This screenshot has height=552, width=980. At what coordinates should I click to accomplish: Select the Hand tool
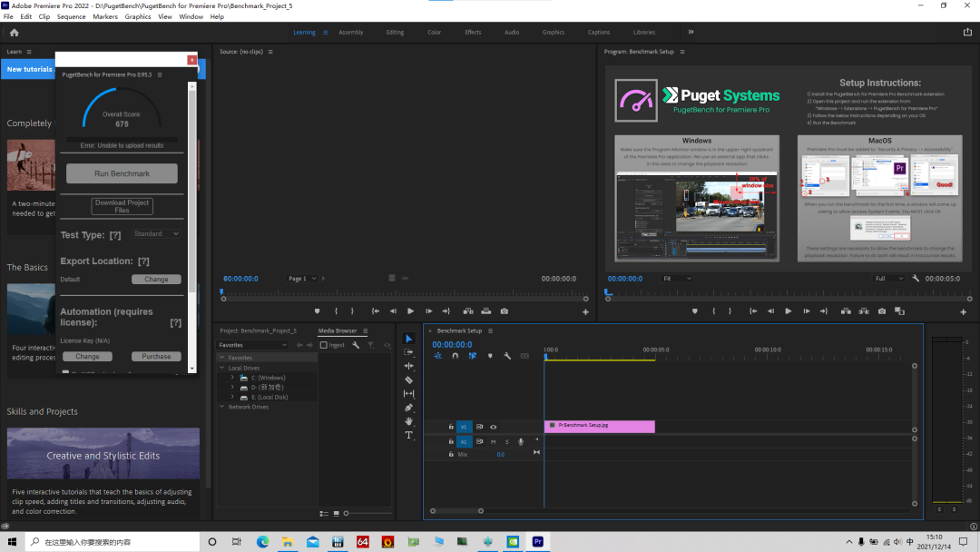[x=408, y=421]
